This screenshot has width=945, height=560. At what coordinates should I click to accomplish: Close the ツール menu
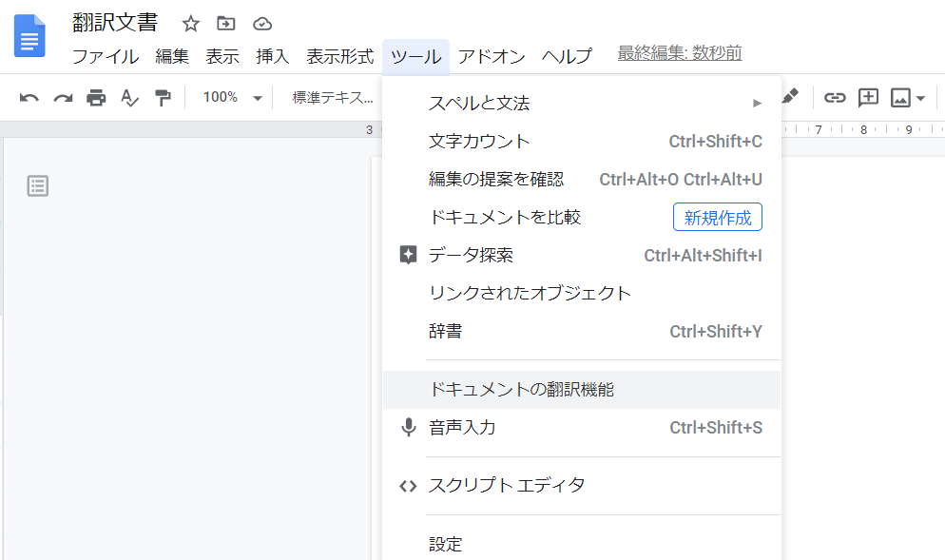point(415,57)
